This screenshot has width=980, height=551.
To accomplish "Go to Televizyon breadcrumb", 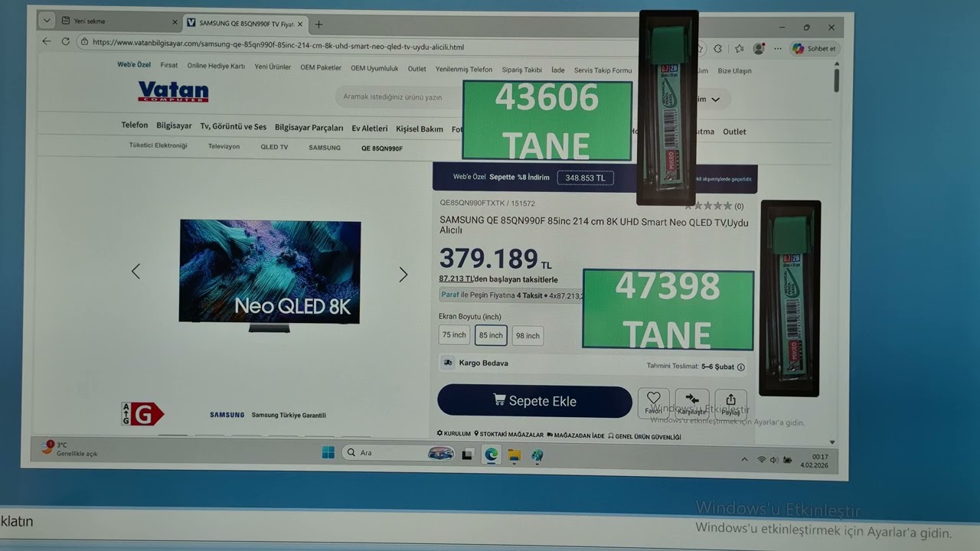I will click(224, 146).
